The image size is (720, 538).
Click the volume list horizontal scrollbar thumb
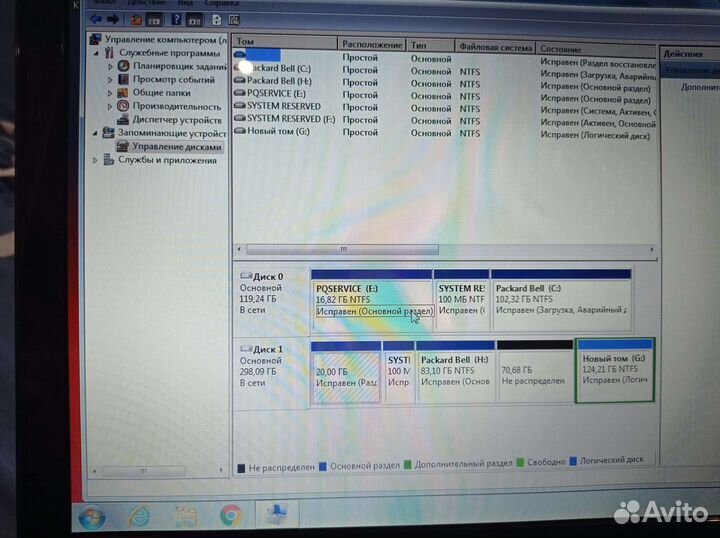click(x=343, y=249)
